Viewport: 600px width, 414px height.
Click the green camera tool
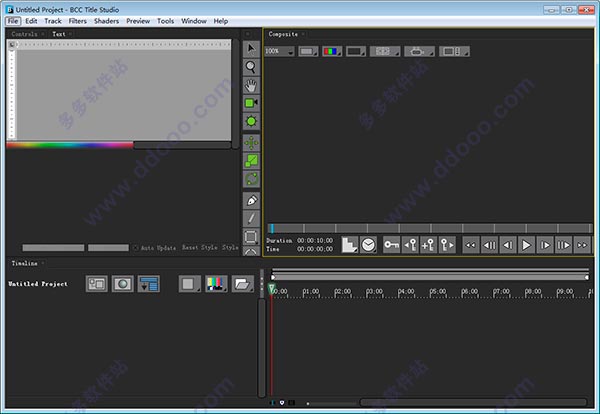(x=251, y=103)
